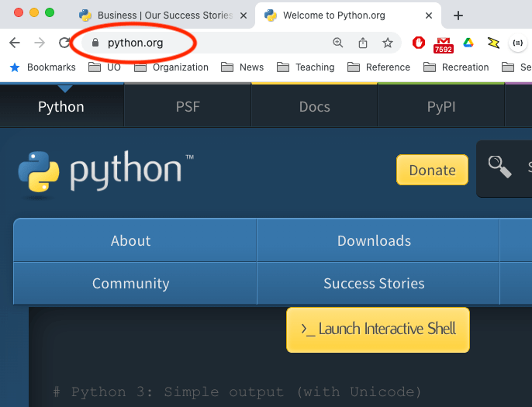Image resolution: width=532 pixels, height=407 pixels.
Task: Go to PyPI in the top site bar
Action: pyautogui.click(x=441, y=106)
